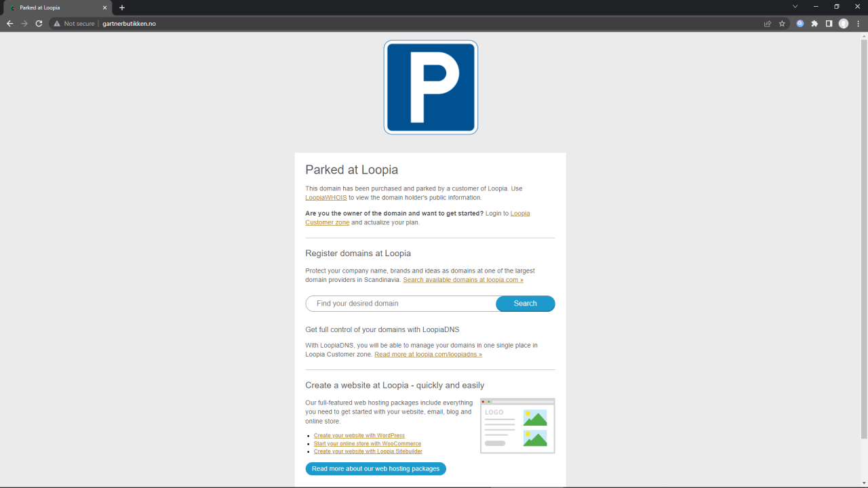
Task: Follow Search available domains at loopia.com
Action: (x=463, y=279)
